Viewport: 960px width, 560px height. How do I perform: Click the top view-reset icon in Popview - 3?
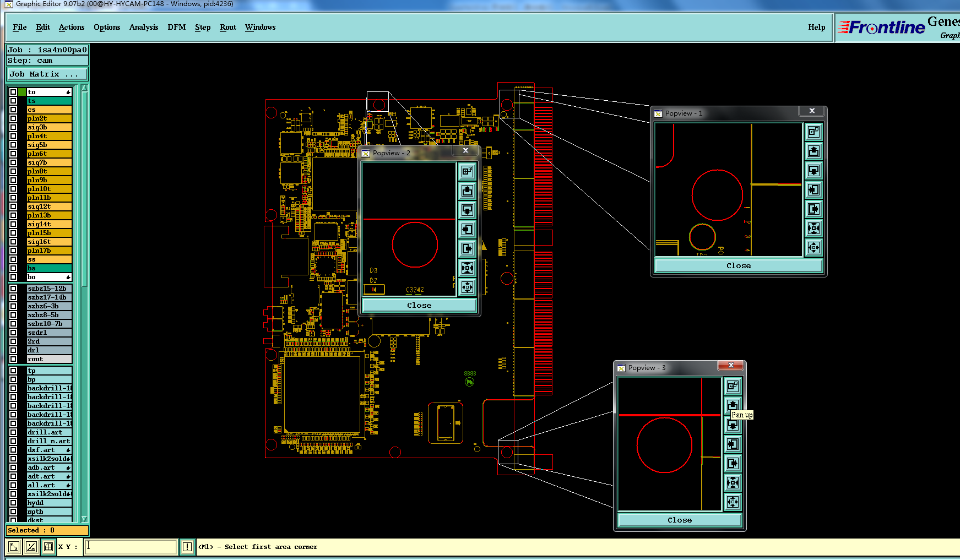(x=733, y=386)
